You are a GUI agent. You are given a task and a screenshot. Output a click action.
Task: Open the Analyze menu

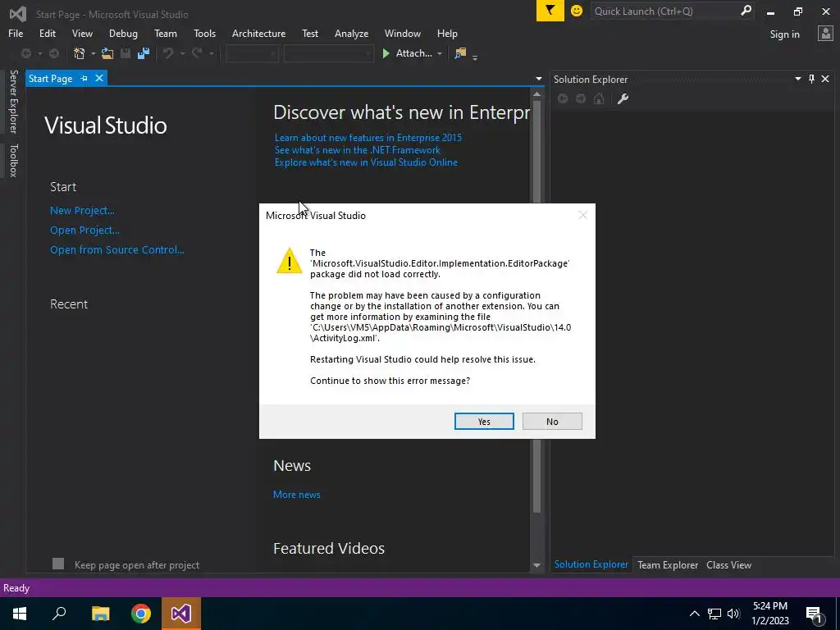pyautogui.click(x=351, y=33)
